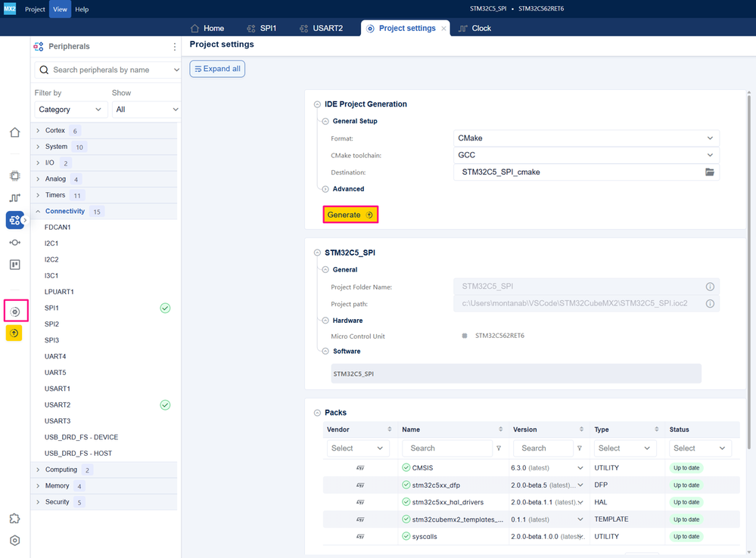Screen dimensions: 756x558
Task: Open the Format CMake dropdown
Action: pos(586,138)
